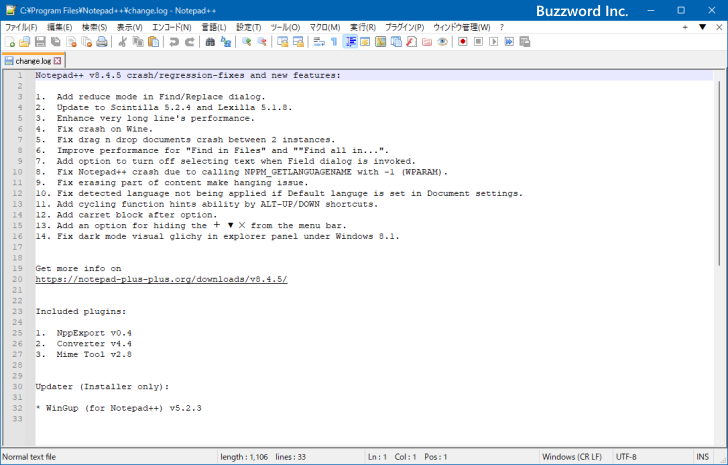Click the vertical scrollbar thumb
728x465 pixels.
point(720,173)
